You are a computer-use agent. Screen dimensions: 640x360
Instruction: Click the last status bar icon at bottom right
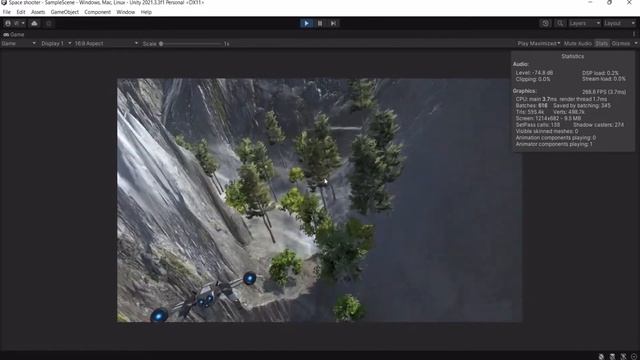[634, 356]
